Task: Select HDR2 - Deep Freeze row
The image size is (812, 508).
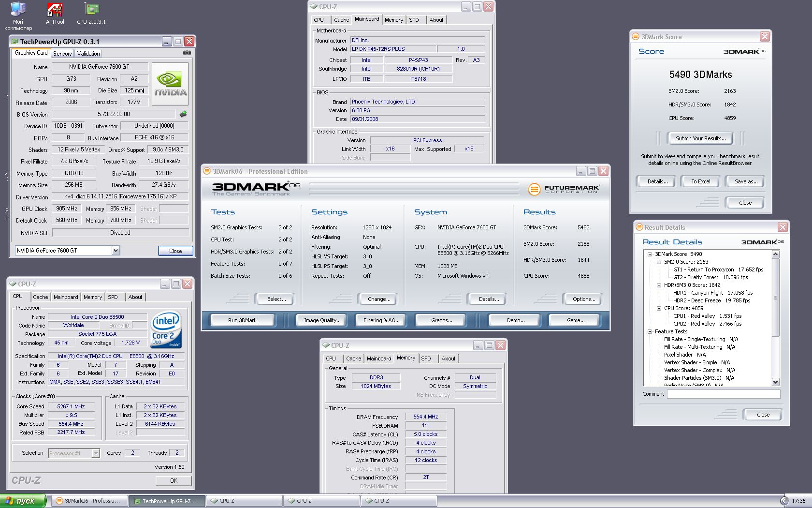Action: tap(711, 300)
